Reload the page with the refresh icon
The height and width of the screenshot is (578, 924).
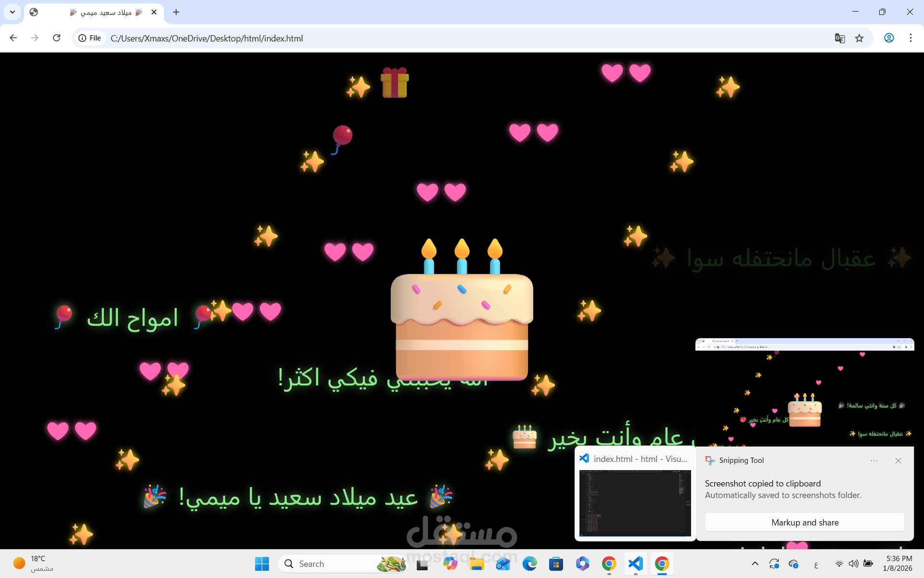point(56,38)
